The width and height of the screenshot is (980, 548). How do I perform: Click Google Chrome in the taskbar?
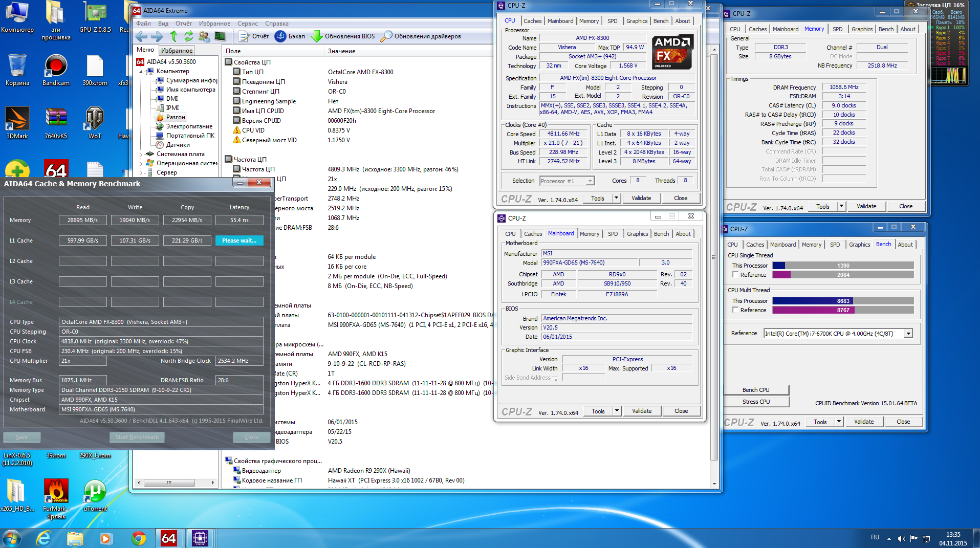pyautogui.click(x=138, y=538)
